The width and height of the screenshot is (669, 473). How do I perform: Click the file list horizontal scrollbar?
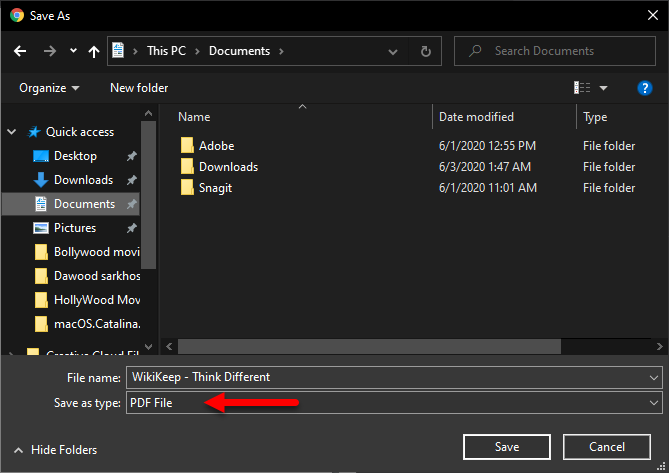pos(369,346)
